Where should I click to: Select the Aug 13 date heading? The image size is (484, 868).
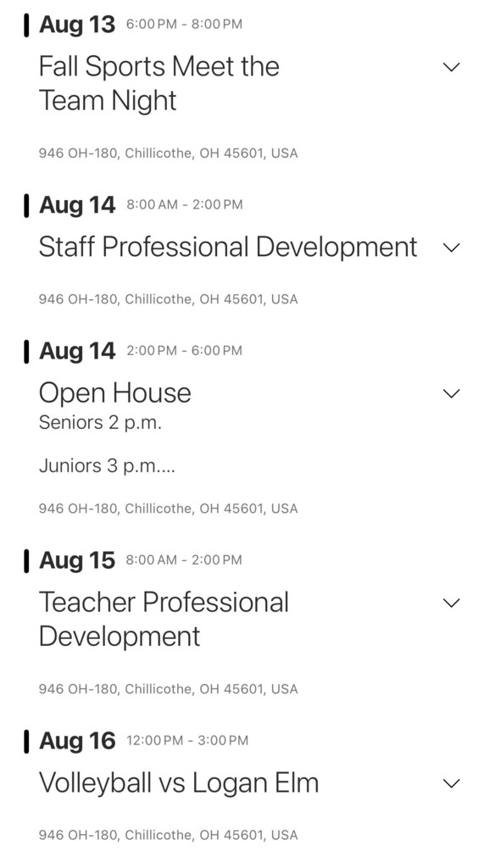[x=77, y=25]
